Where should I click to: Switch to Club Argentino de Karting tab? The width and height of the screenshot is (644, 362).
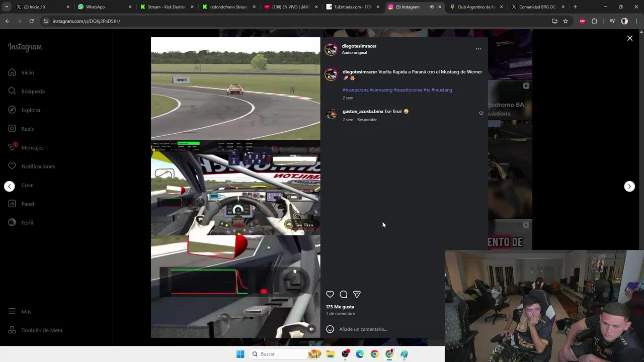coord(477,7)
